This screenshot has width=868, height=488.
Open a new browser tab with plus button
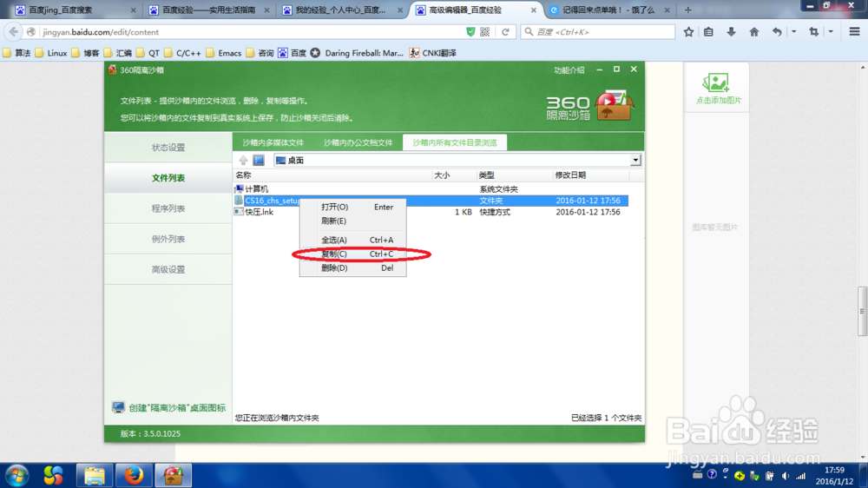pos(688,10)
